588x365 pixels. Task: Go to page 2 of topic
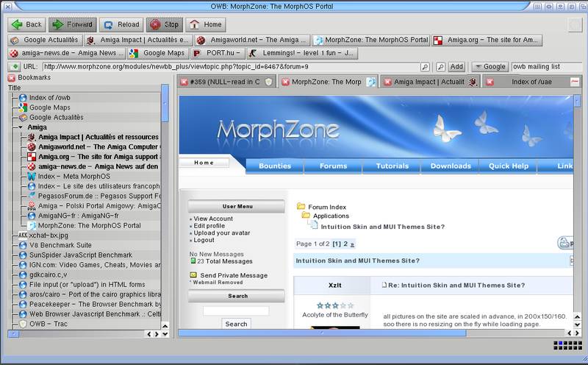[x=345, y=244]
